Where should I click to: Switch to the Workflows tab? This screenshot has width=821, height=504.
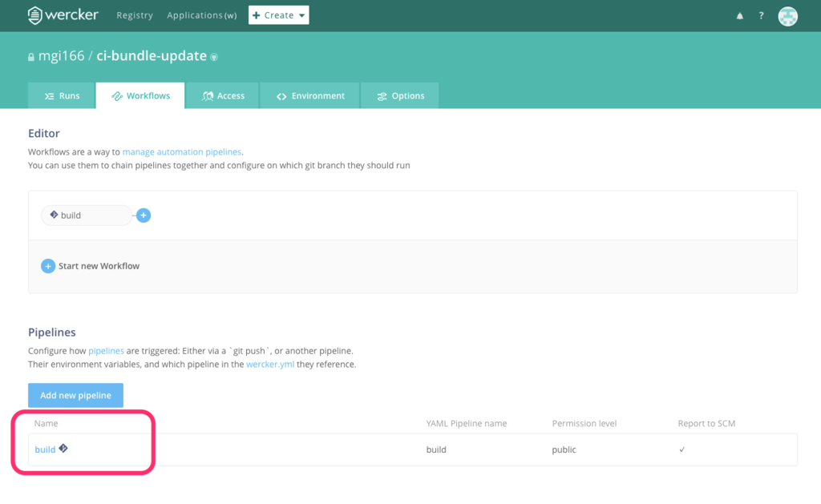[x=140, y=96]
